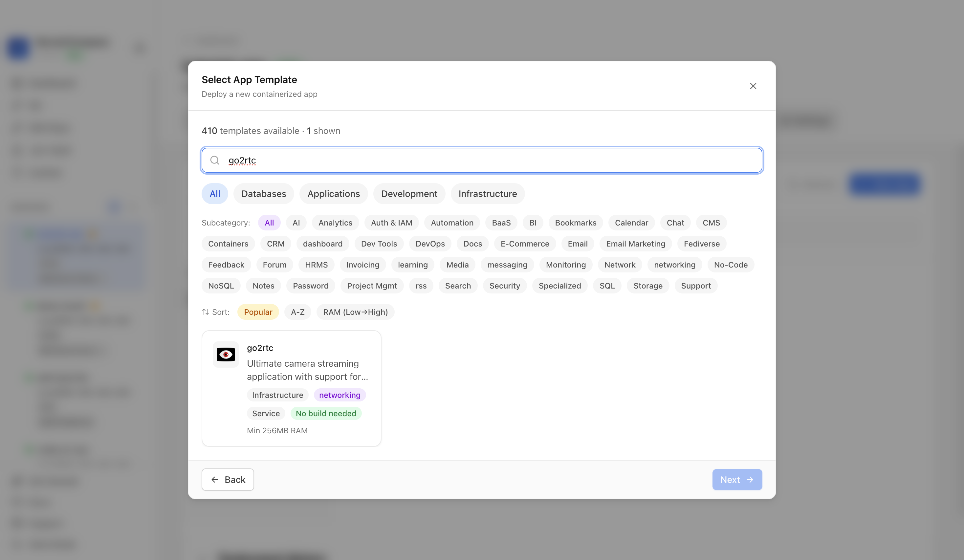Select the All category tab
The image size is (964, 560).
pos(215,194)
